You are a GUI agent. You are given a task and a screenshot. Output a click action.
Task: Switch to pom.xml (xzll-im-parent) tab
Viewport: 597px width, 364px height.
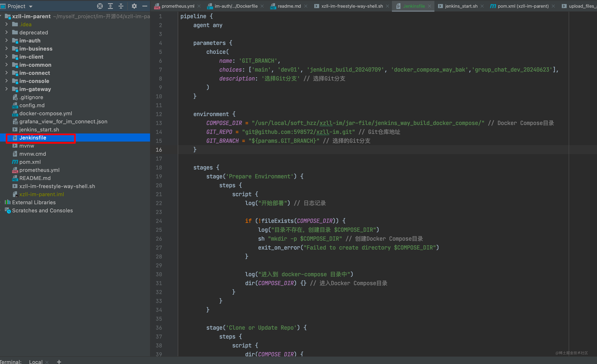523,6
